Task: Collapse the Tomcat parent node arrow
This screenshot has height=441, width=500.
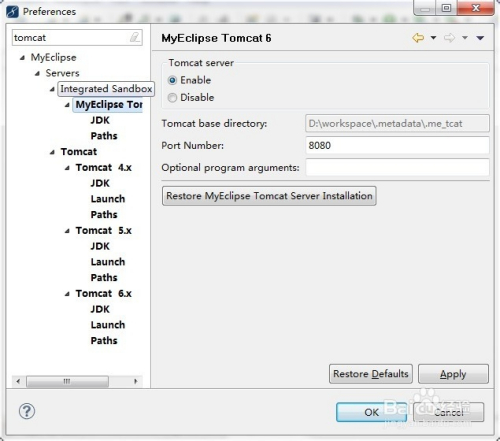Action: pos(52,152)
